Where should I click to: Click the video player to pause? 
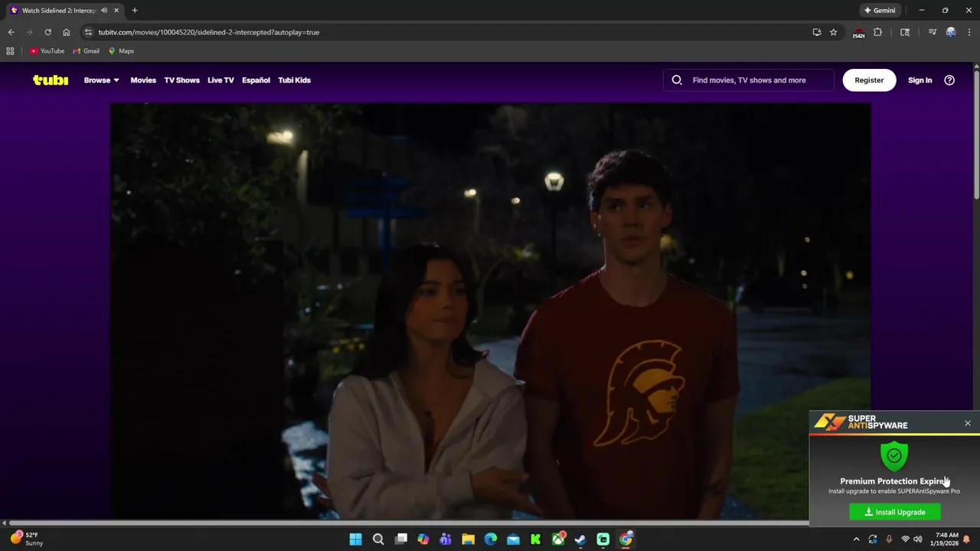490,310
